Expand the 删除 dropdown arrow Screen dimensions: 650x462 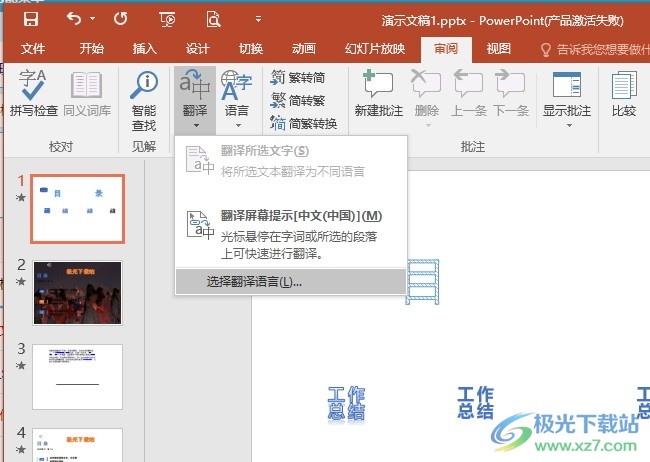pos(428,125)
